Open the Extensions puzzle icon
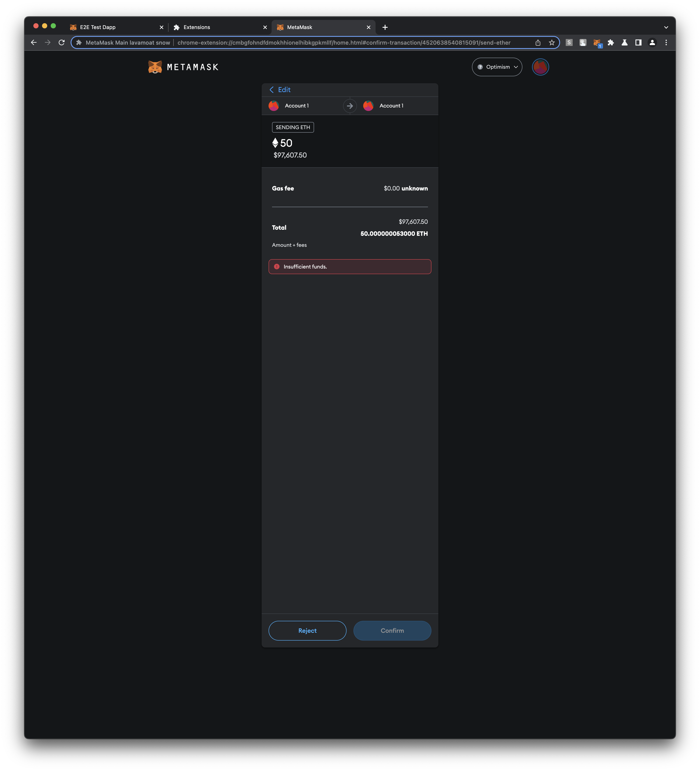Screen dimensions: 700x771 pyautogui.click(x=611, y=42)
